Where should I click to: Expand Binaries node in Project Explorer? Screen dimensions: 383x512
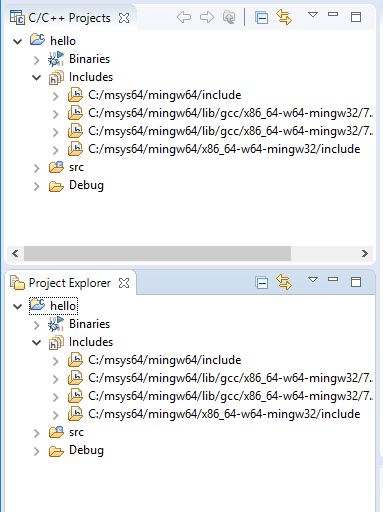[37, 325]
